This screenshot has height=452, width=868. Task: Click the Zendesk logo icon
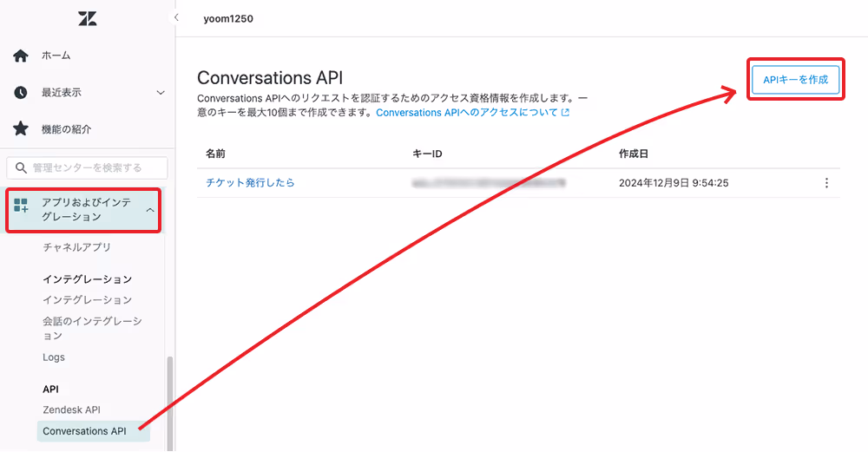pyautogui.click(x=88, y=19)
